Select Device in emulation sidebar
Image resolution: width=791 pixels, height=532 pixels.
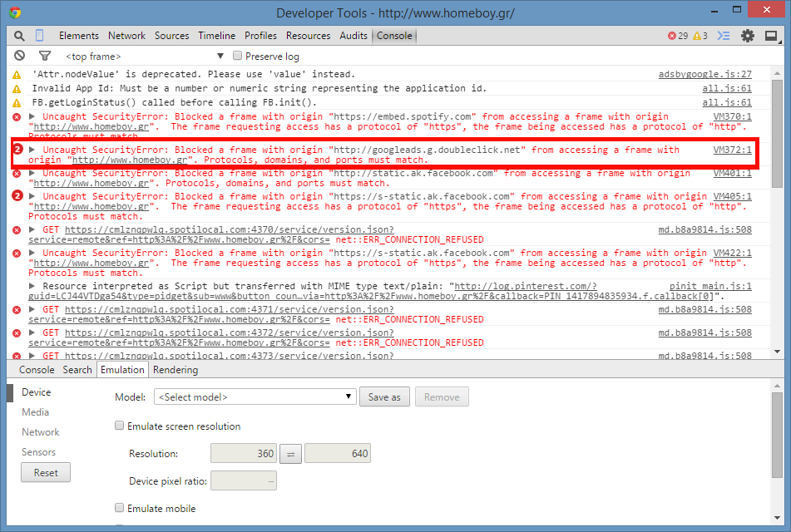[37, 392]
